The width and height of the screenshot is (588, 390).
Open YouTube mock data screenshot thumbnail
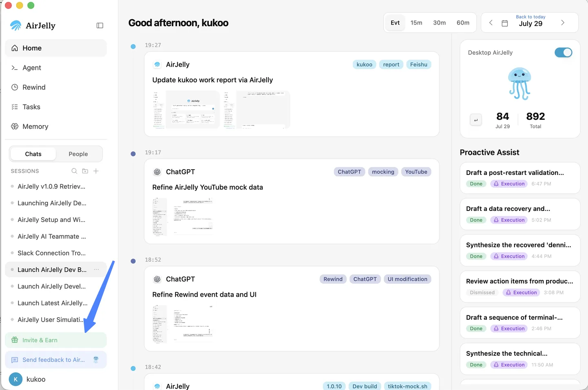coord(183,217)
